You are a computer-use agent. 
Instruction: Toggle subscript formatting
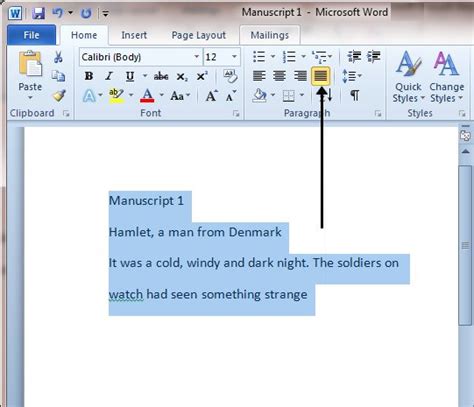(182, 77)
